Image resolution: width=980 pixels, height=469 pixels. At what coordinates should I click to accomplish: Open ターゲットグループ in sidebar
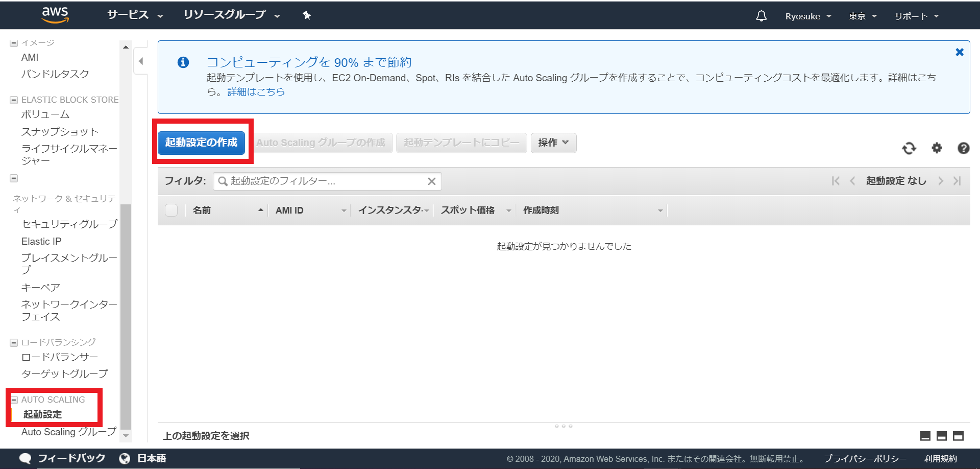coord(65,374)
